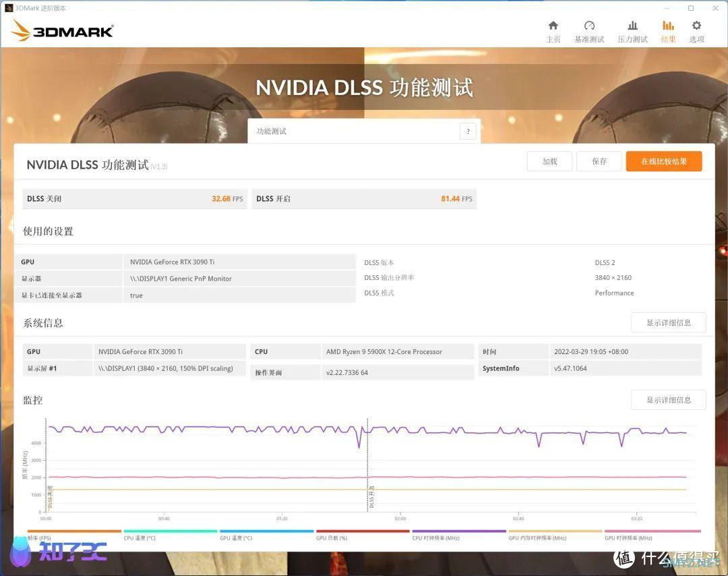Toggle GPU 温度 legend series
This screenshot has height=576, width=728.
(x=266, y=535)
